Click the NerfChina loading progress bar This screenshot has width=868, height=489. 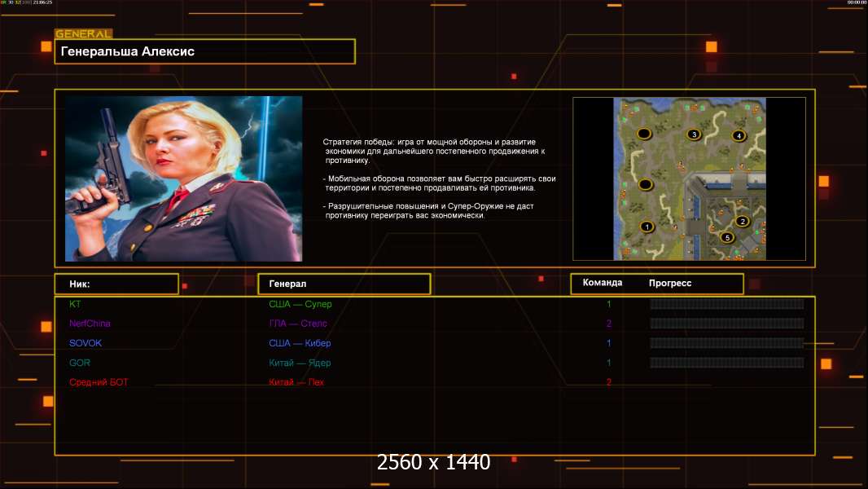(x=727, y=324)
